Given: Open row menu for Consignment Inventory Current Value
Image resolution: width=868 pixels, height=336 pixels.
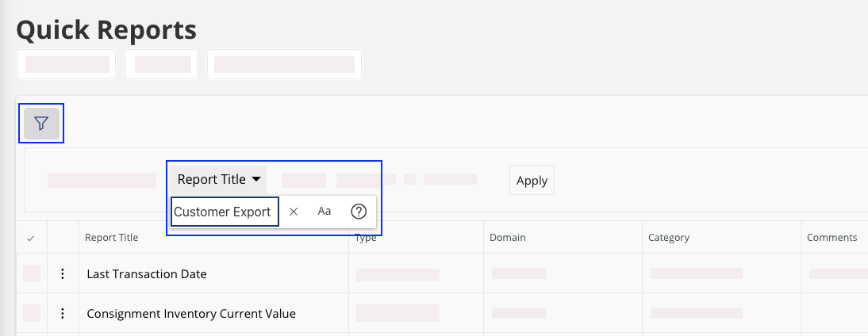Looking at the screenshot, I should 63,313.
